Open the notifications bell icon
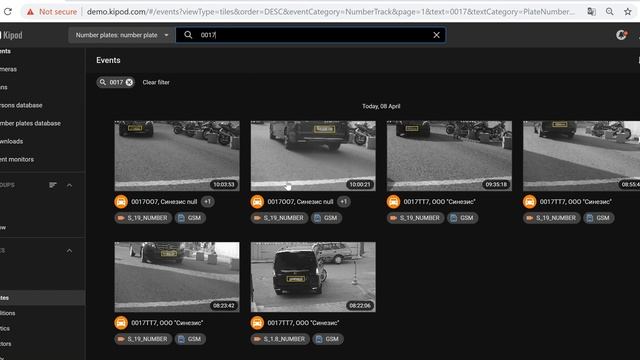Viewport: 640px width, 360px height. pyautogui.click(x=621, y=35)
